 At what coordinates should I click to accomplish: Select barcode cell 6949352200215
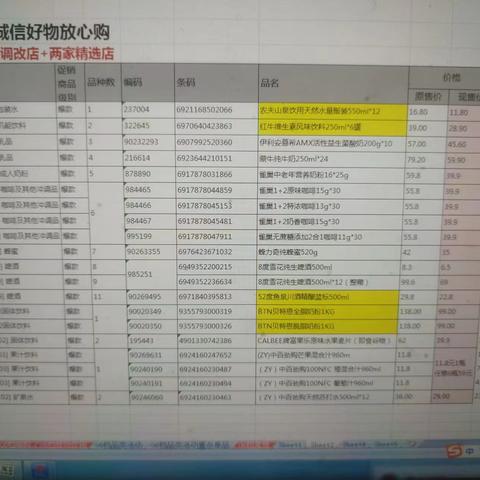(x=217, y=267)
